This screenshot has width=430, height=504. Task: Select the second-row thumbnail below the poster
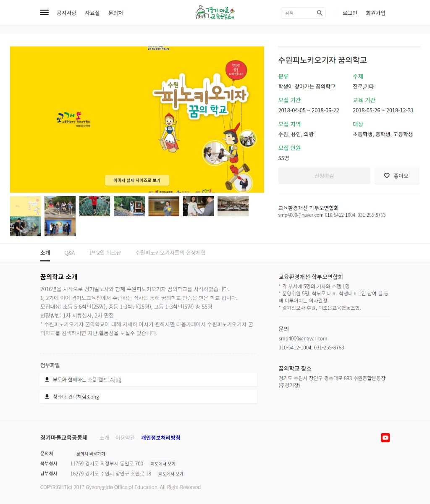(x=26, y=226)
